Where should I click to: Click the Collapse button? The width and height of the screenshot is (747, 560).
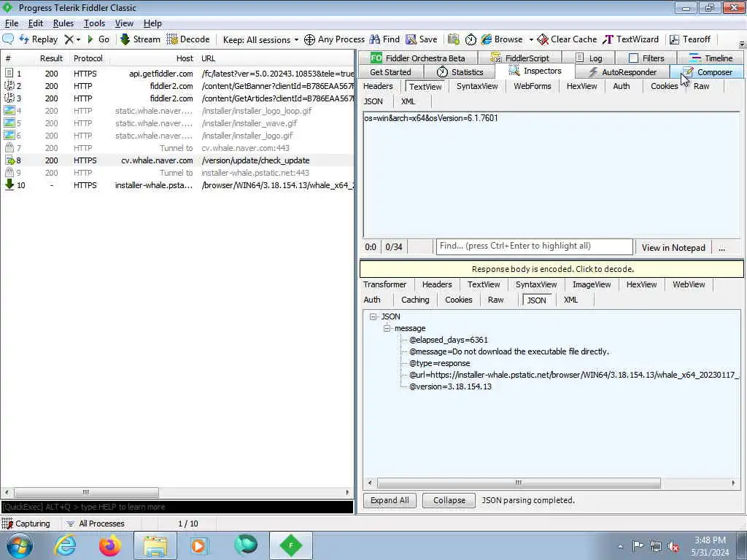(449, 500)
